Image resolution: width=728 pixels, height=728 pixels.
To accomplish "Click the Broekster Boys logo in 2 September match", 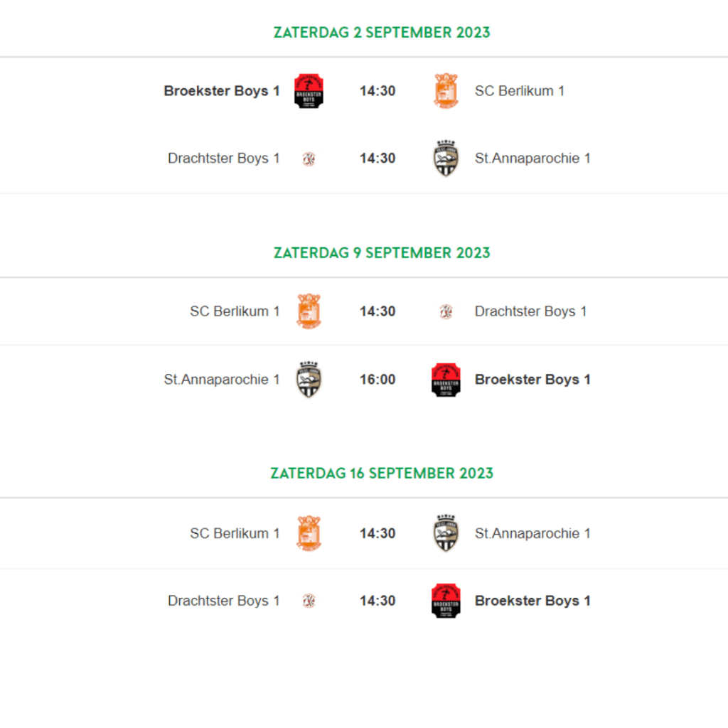I will coord(309,91).
